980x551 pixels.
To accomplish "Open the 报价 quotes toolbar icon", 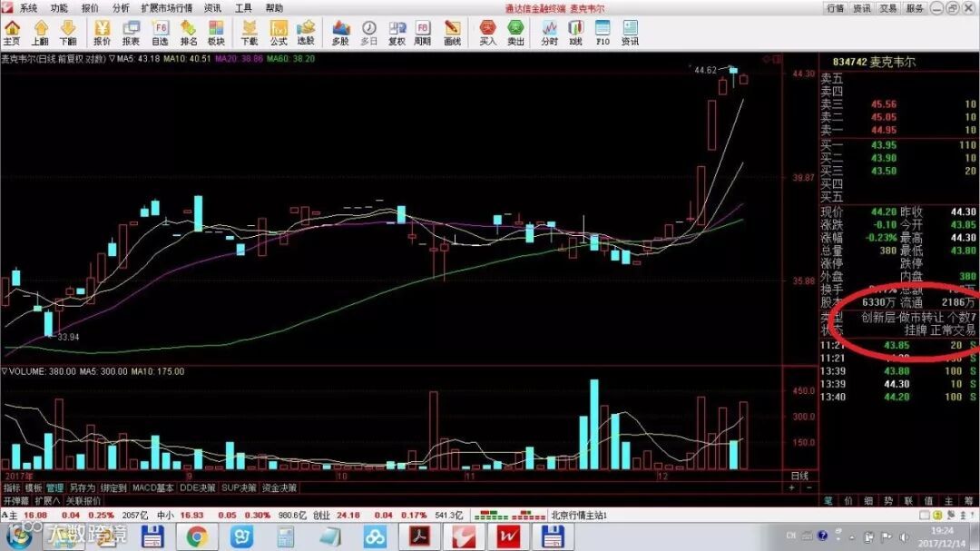I will pos(102,33).
